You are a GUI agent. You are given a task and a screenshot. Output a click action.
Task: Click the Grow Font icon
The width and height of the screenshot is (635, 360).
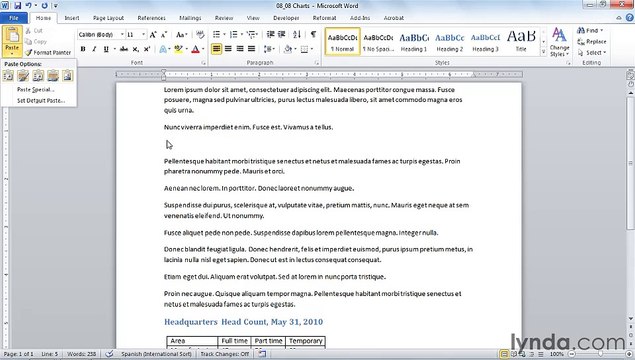coord(153,35)
